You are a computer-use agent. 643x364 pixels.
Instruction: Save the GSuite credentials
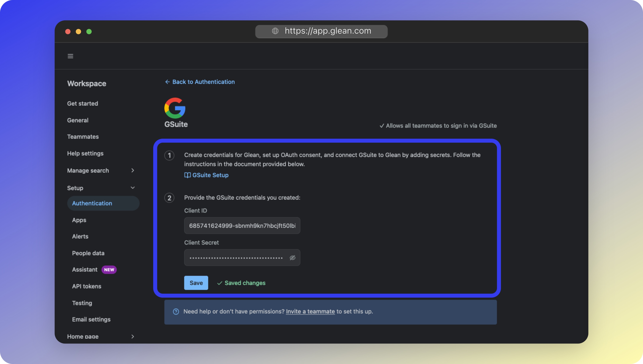coord(196,283)
